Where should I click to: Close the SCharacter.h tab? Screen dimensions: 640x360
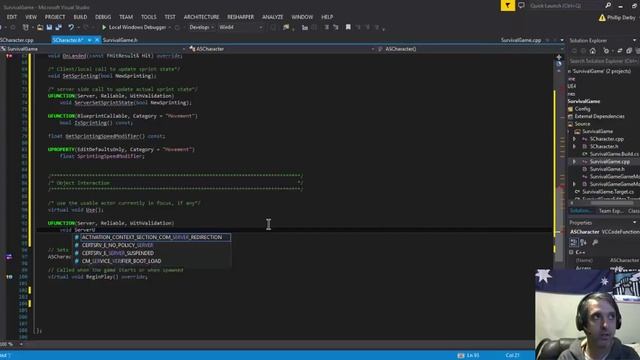97,40
